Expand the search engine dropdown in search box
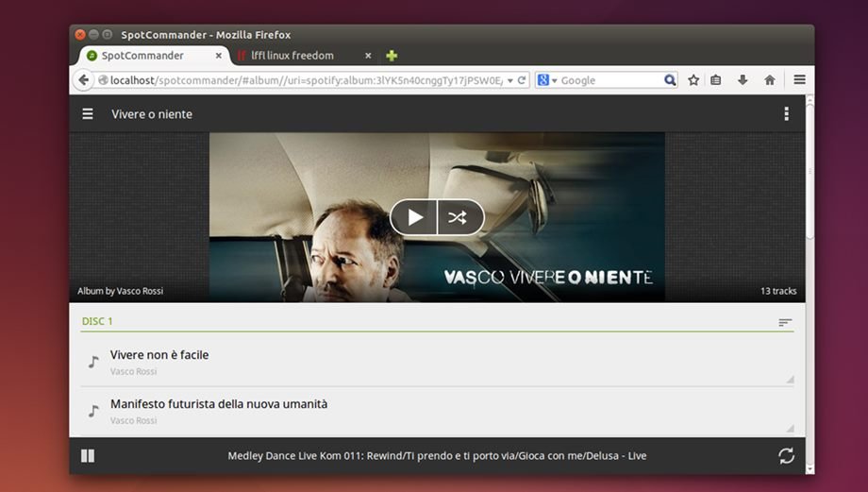 click(547, 80)
